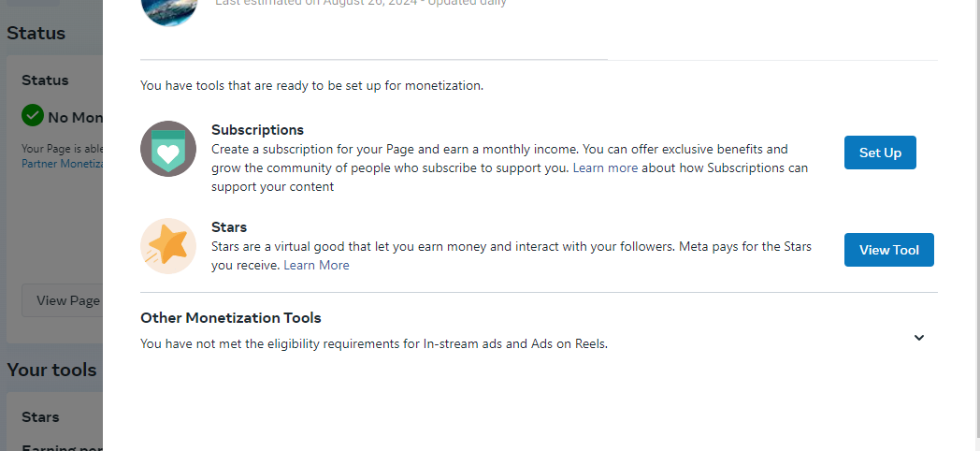
Task: Expand the Other Monetization Tools chevron
Action: pos(918,338)
